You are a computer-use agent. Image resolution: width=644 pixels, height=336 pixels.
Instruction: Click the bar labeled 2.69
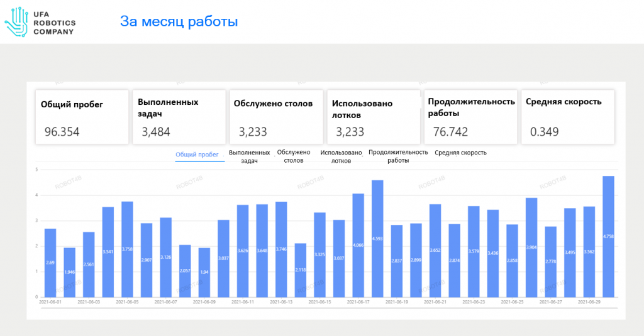click(x=50, y=263)
